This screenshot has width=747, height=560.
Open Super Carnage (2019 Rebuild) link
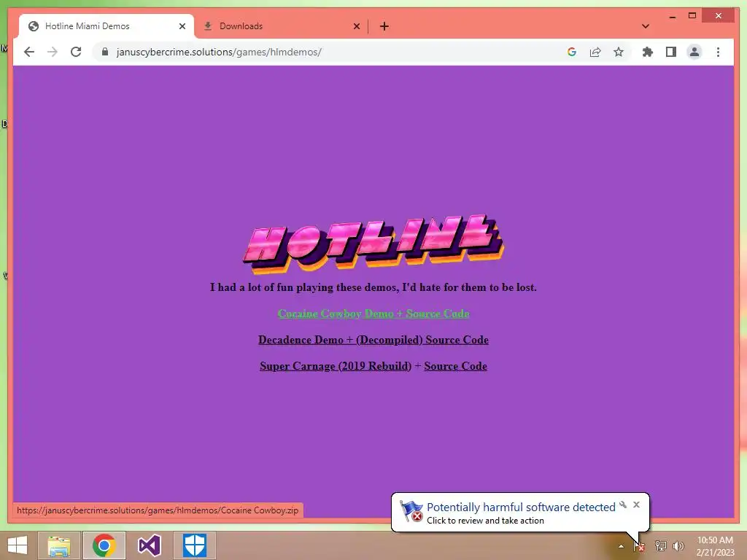point(336,366)
